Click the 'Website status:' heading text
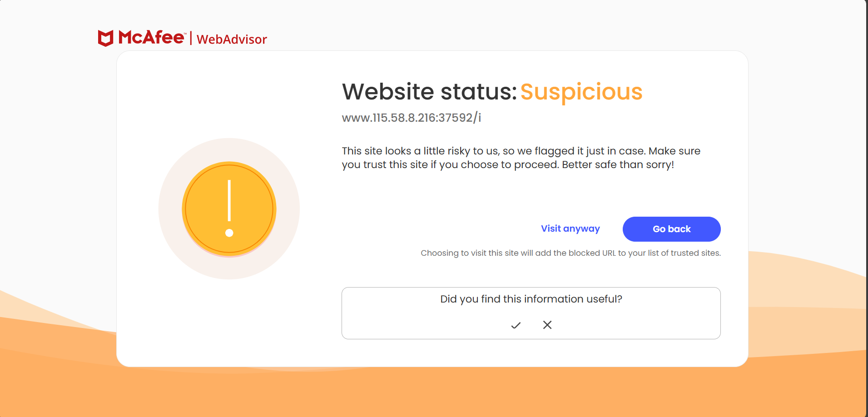Screen dimensions: 868x417 click(429, 92)
